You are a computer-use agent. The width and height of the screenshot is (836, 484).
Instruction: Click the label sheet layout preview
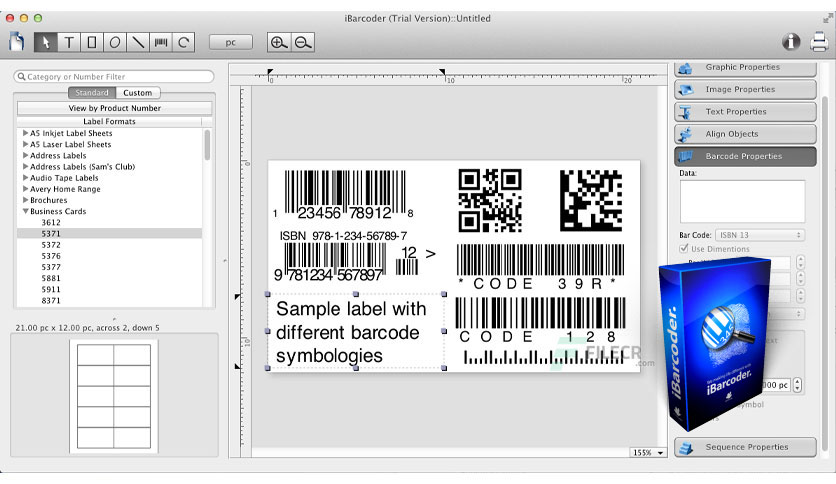[x=114, y=396]
